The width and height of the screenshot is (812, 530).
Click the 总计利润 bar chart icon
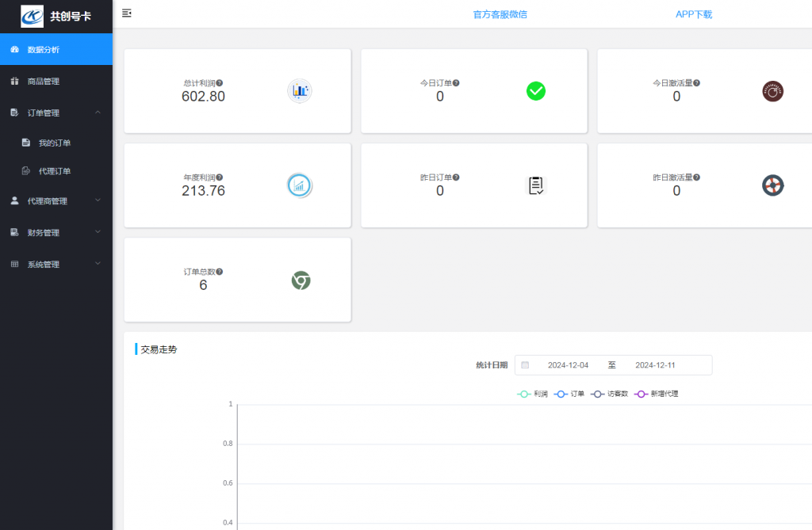pos(300,91)
